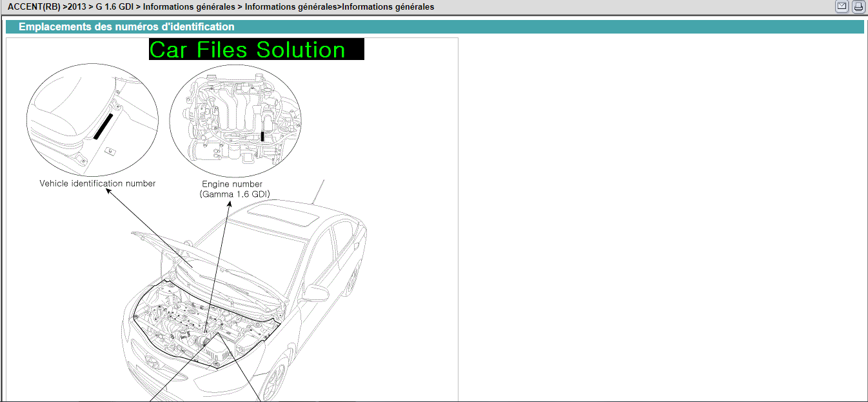
Task: Click the (Gamma 1.6 GDI) caption
Action: coord(235,194)
